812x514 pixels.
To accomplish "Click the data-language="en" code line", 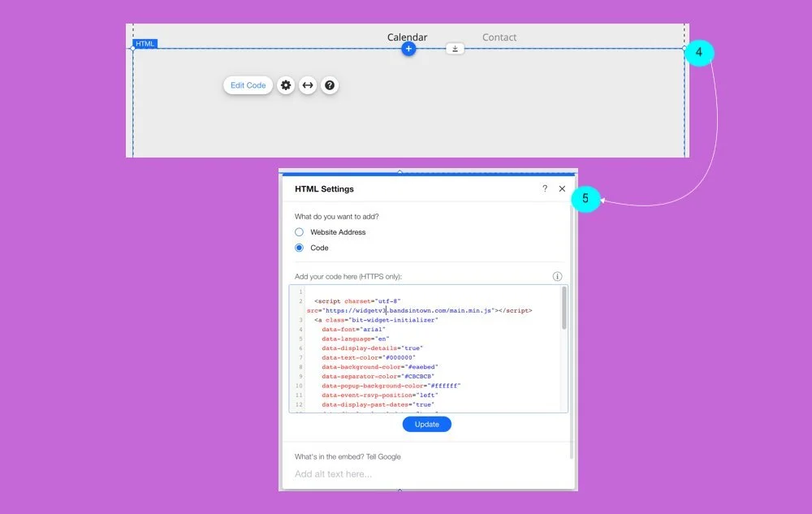I will [x=356, y=339].
